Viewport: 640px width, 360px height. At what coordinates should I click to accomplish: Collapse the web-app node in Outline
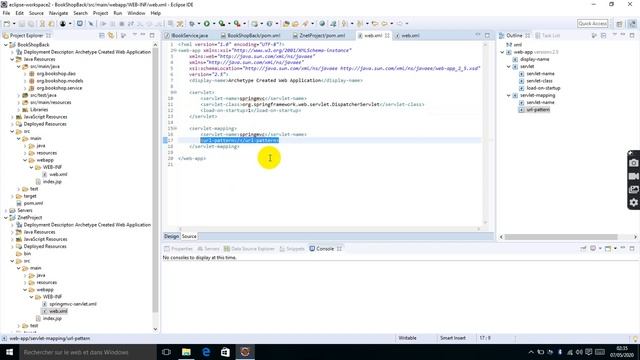[502, 52]
